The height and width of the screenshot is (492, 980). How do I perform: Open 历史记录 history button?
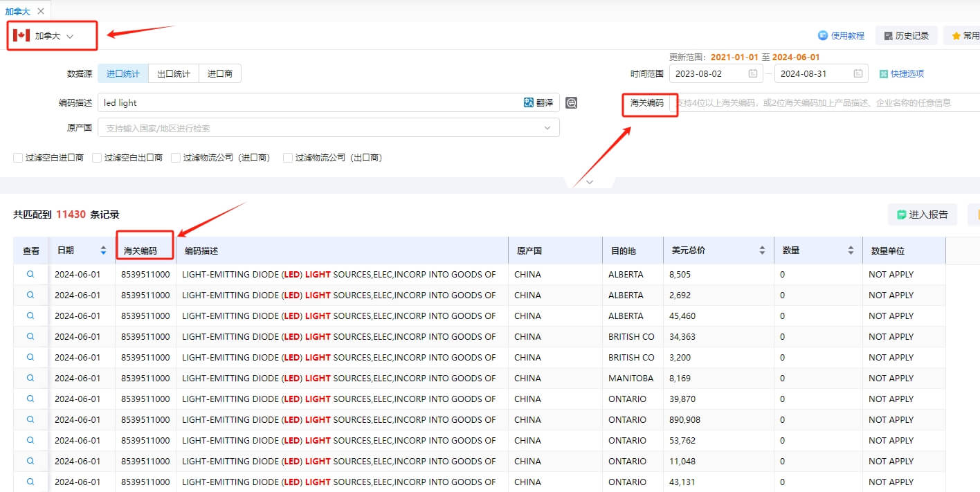(x=907, y=35)
